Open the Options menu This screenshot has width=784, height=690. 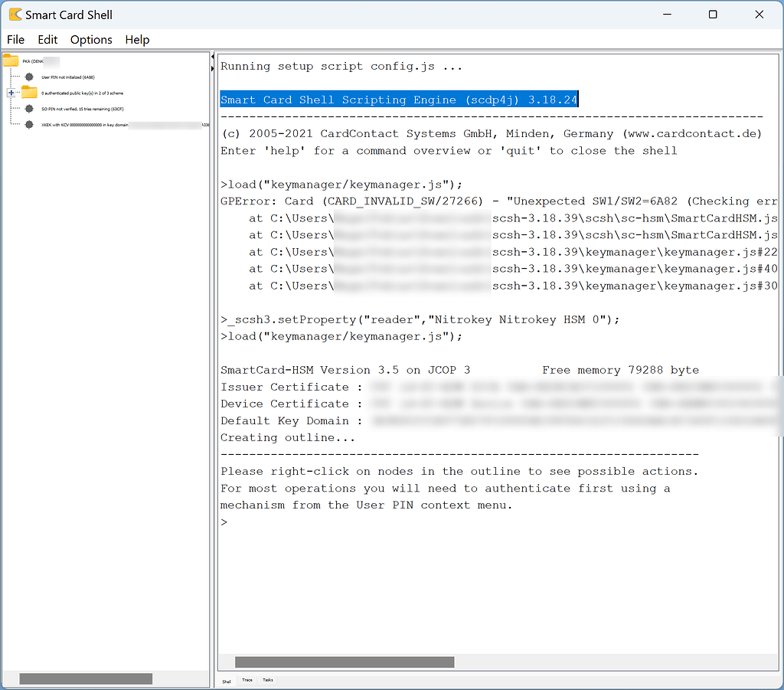tap(91, 39)
